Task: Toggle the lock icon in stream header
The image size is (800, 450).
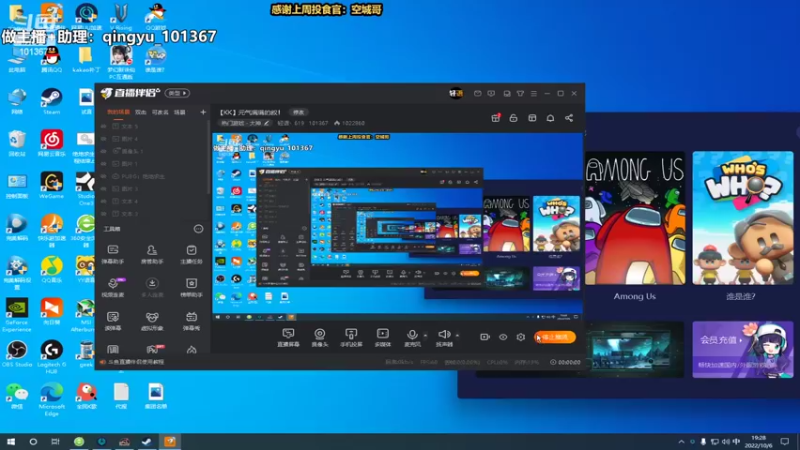Action: coord(513,118)
